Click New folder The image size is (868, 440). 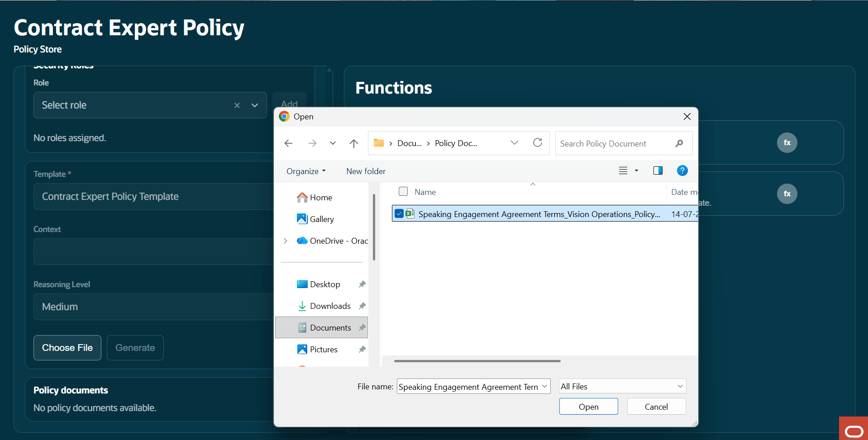(x=366, y=171)
